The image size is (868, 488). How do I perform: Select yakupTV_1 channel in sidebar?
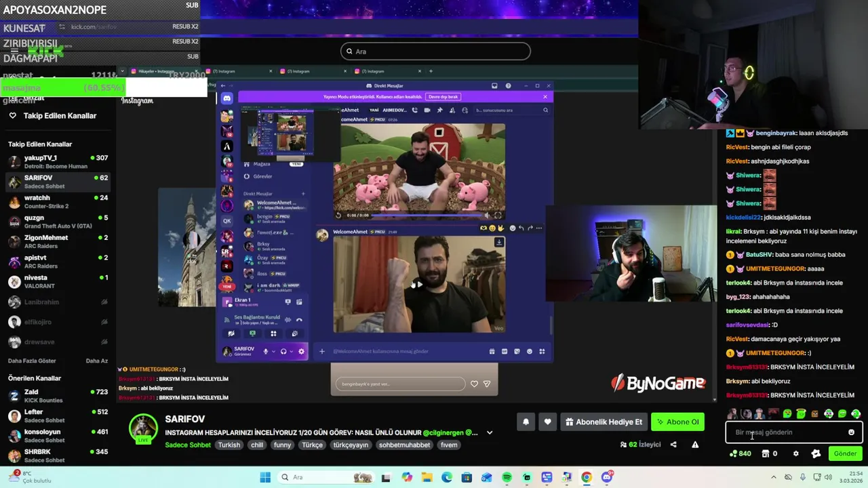tap(58, 161)
